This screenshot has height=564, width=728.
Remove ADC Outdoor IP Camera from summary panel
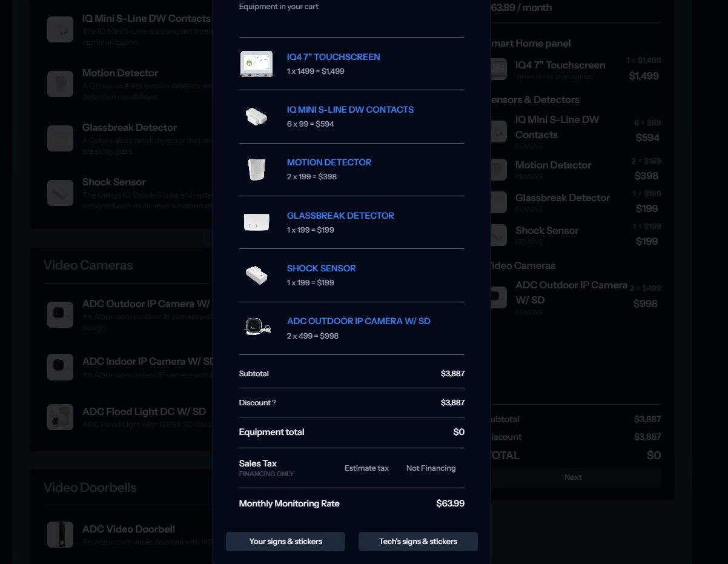point(529,312)
